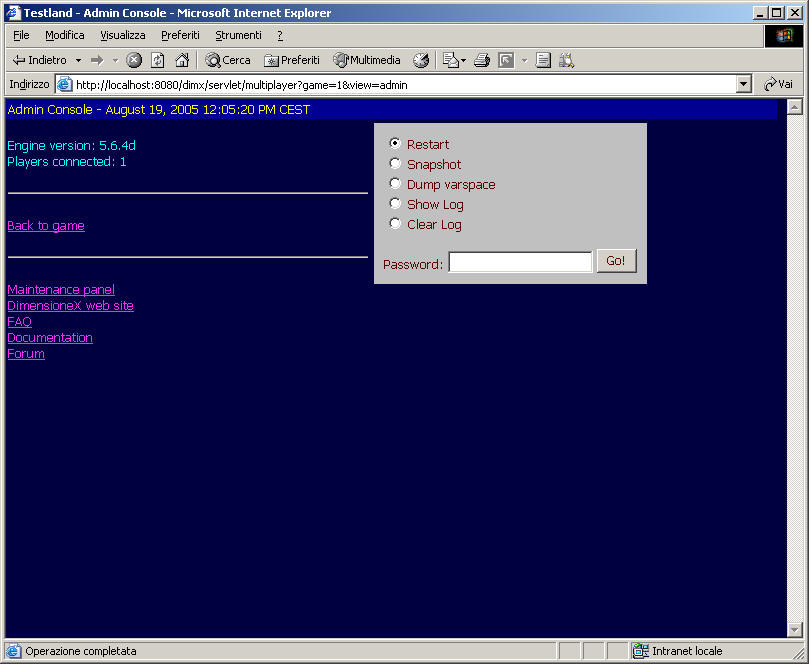Click the Players connected: 1 text
Screen dimensions: 809x664
click(67, 161)
